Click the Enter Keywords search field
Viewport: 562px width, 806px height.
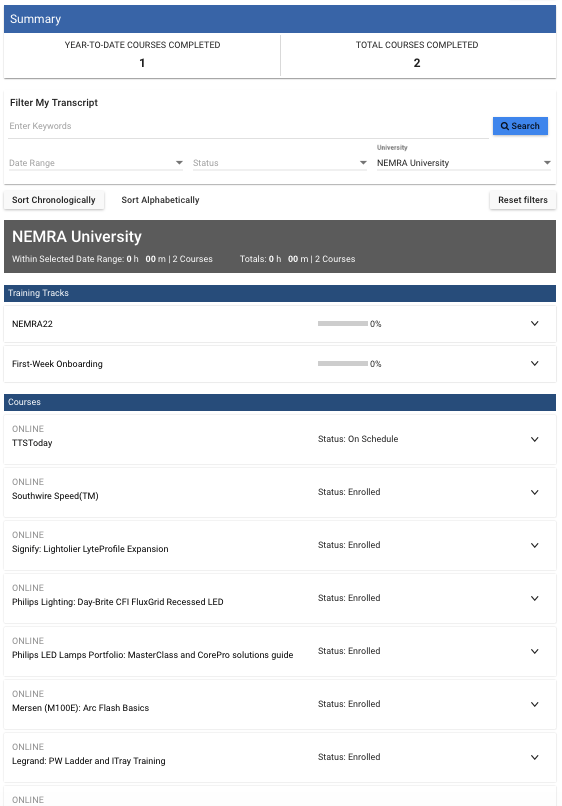tap(248, 126)
